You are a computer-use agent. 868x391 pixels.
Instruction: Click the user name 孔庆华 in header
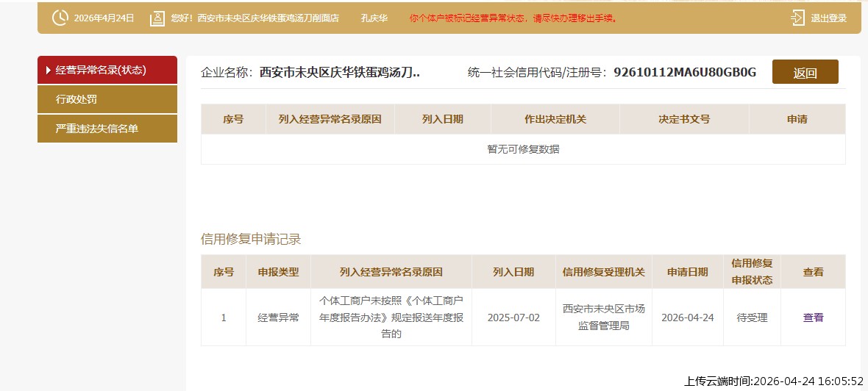374,18
